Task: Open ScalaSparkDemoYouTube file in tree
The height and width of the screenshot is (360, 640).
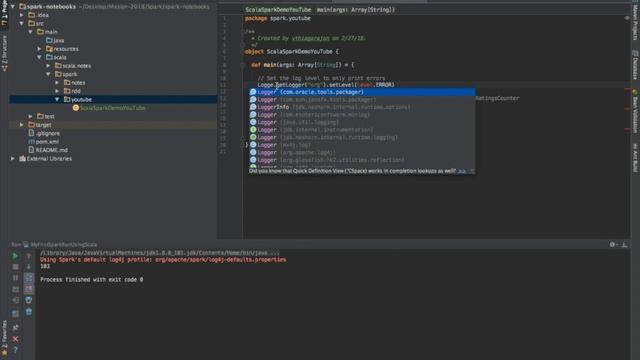Action: (x=109, y=108)
